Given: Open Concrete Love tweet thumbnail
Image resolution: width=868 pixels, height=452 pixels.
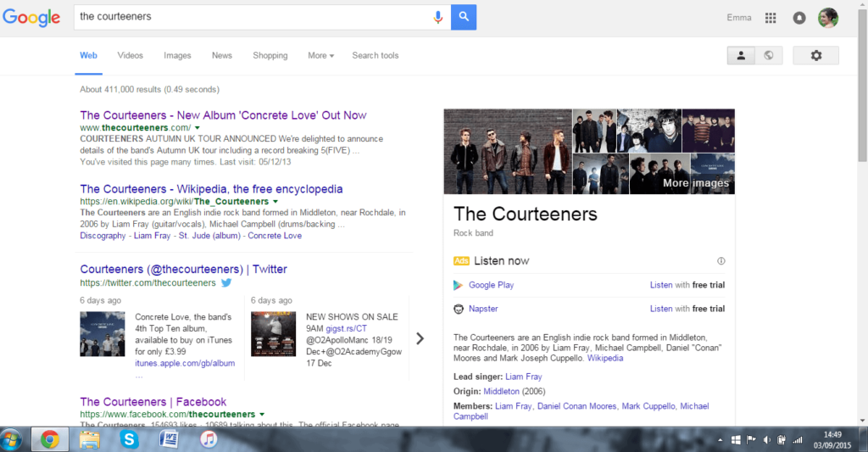Looking at the screenshot, I should click(x=103, y=334).
